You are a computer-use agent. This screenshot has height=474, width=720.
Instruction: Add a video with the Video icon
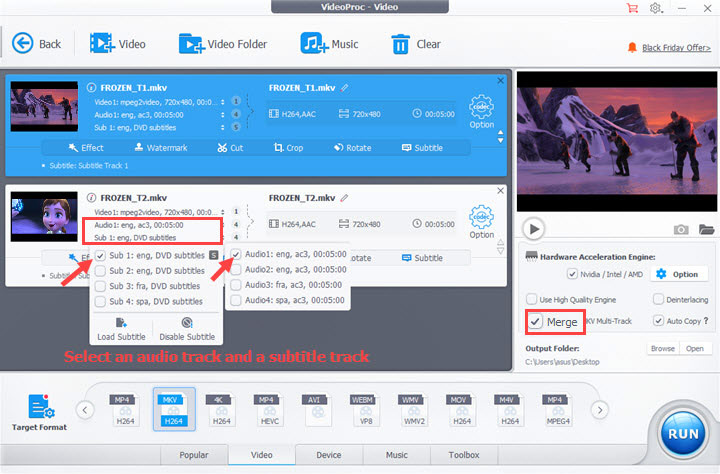point(118,44)
